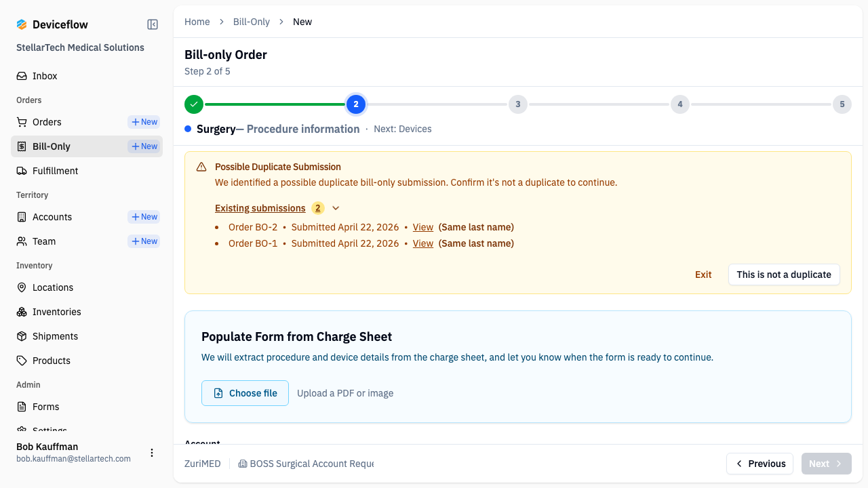Go to Inventories
The height and width of the screenshot is (488, 868).
87,312
